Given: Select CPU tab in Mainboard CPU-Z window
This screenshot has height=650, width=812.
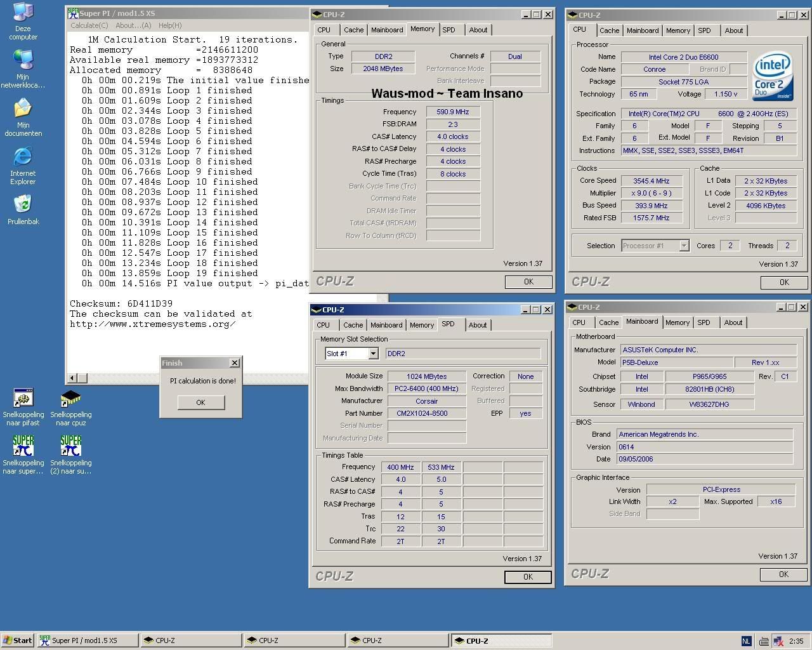Looking at the screenshot, I should [x=579, y=322].
